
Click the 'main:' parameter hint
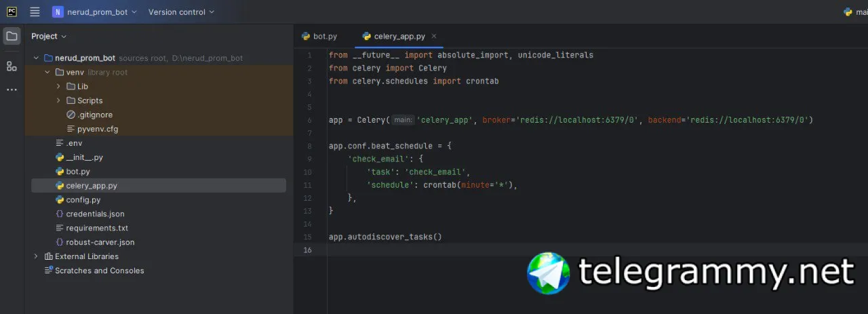403,120
